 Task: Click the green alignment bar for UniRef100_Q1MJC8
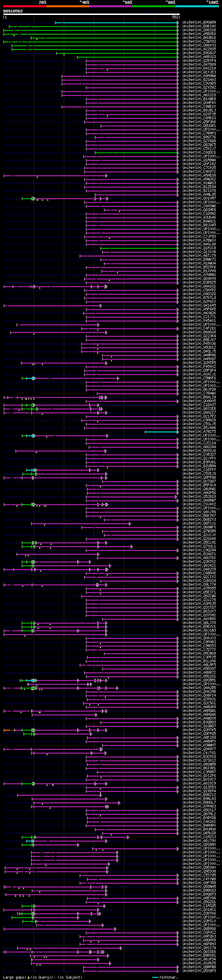tap(140, 248)
